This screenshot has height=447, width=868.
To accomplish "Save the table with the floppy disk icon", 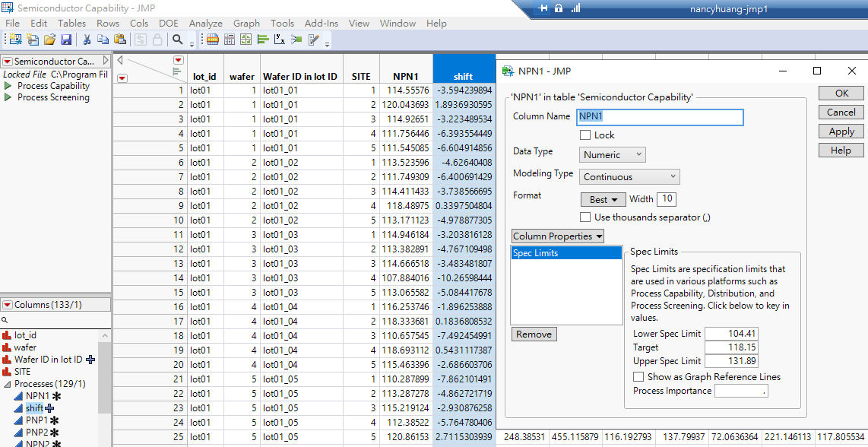I will [66, 40].
